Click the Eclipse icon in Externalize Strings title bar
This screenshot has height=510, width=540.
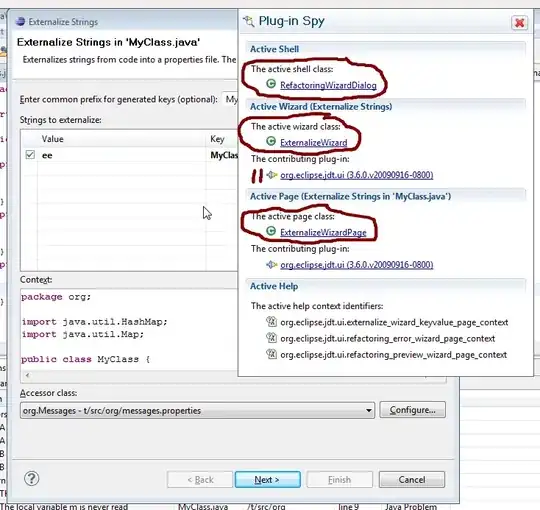[20, 22]
